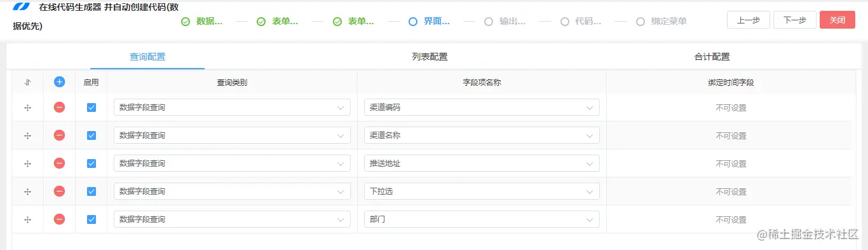Open the 部门 field name dropdown
This screenshot has width=868, height=250.
tap(482, 219)
